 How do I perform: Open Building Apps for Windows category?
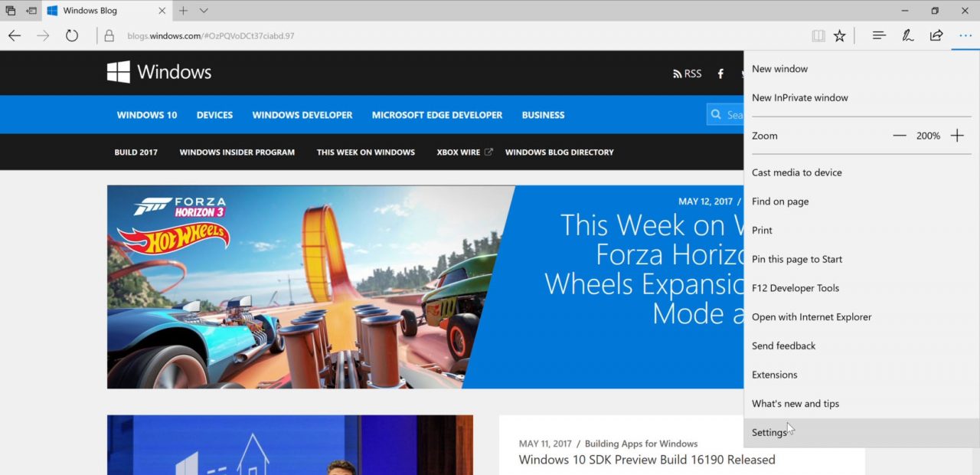pyautogui.click(x=641, y=444)
